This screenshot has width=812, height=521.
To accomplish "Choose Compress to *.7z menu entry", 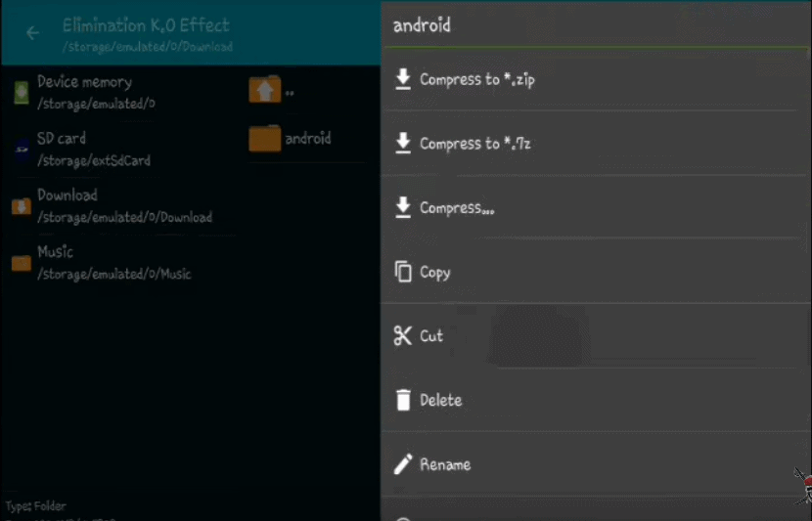I will 596,144.
